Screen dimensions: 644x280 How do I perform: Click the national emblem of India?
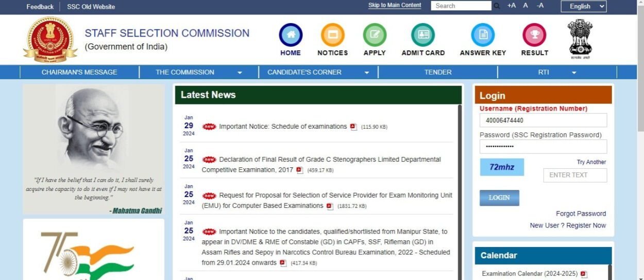tap(580, 39)
